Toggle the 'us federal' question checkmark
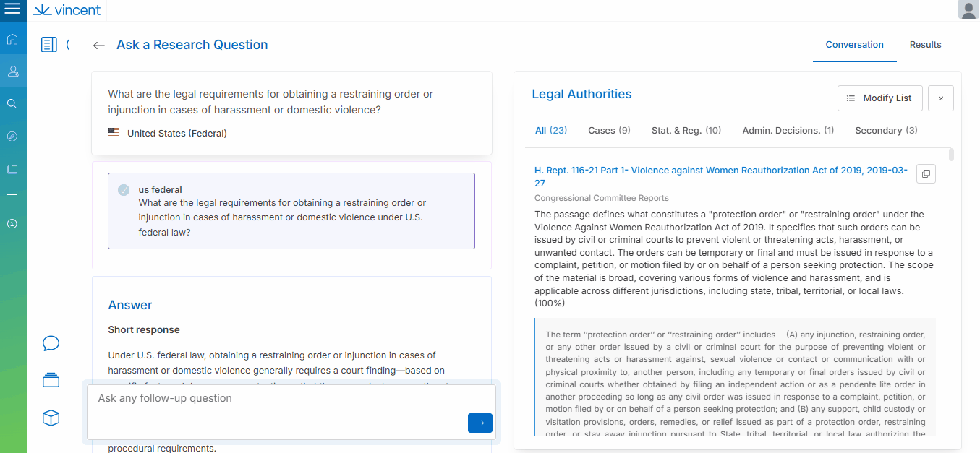Screen dimensions: 980x453 124,190
